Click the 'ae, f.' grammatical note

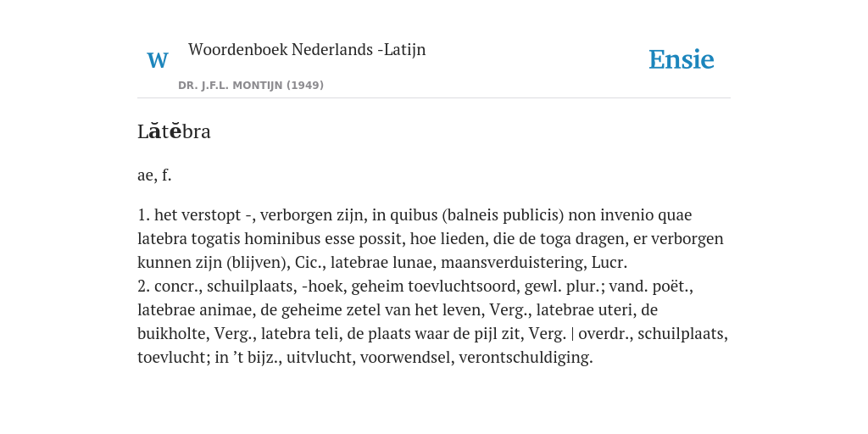[154, 175]
